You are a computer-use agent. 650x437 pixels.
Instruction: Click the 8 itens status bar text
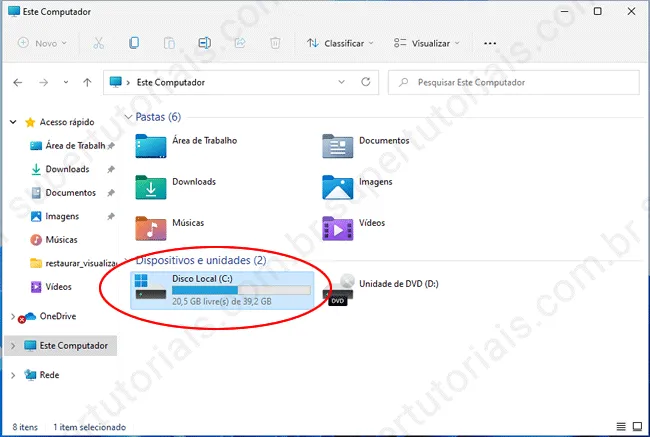click(x=25, y=427)
